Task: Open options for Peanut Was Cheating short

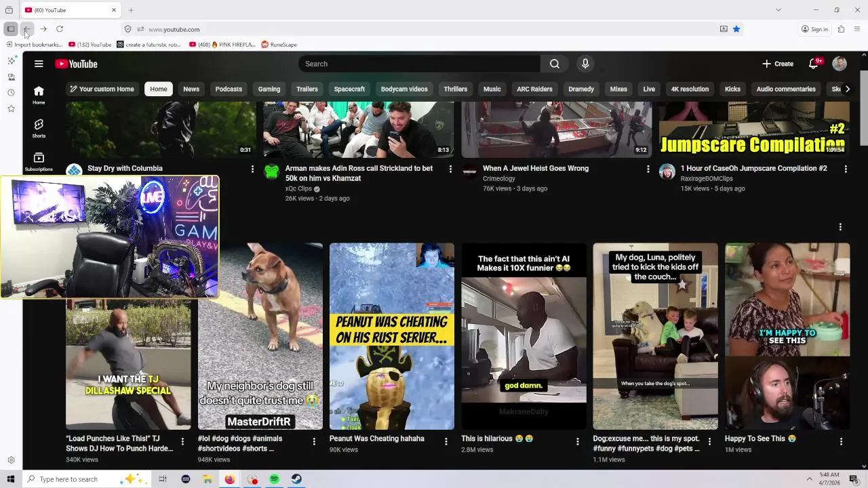Action: 446,441
